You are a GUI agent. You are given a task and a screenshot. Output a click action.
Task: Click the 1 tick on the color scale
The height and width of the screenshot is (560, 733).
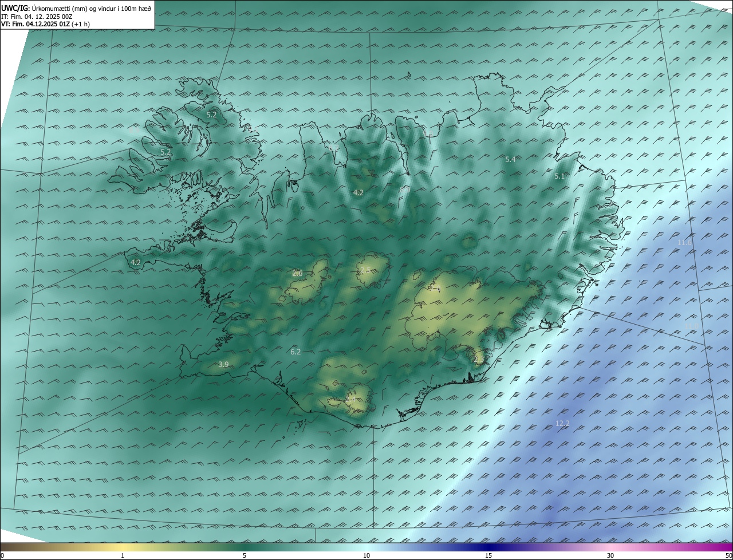pyautogui.click(x=123, y=556)
